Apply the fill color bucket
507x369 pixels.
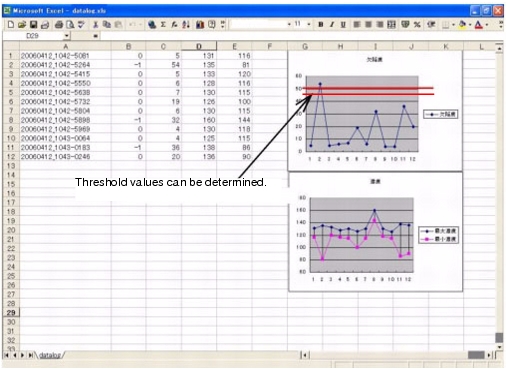462,24
